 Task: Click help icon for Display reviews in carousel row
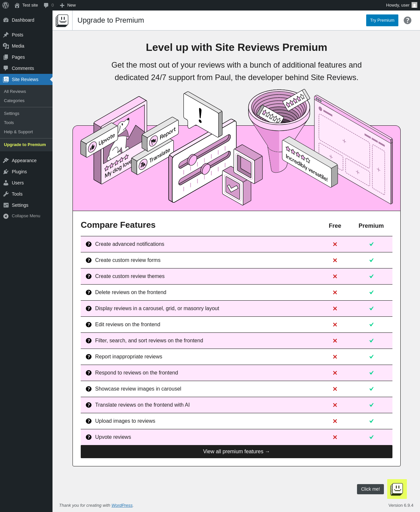click(89, 309)
